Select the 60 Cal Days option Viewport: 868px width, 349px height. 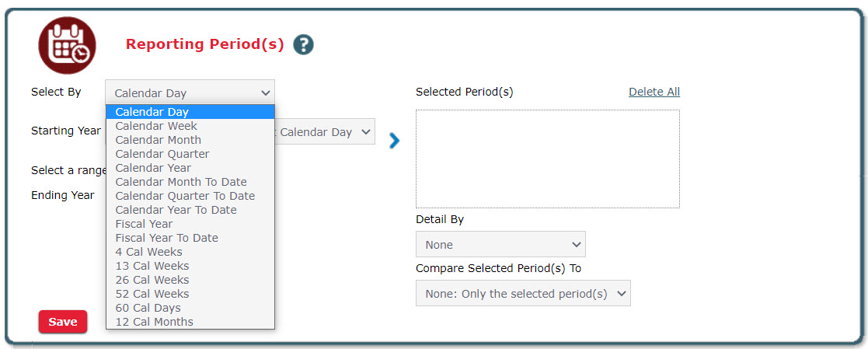(148, 308)
